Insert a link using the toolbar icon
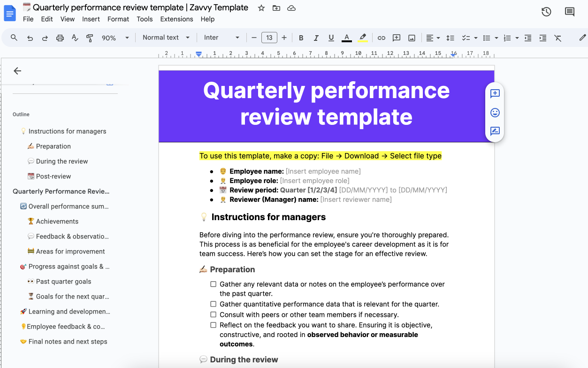This screenshot has height=368, width=588. click(x=381, y=37)
